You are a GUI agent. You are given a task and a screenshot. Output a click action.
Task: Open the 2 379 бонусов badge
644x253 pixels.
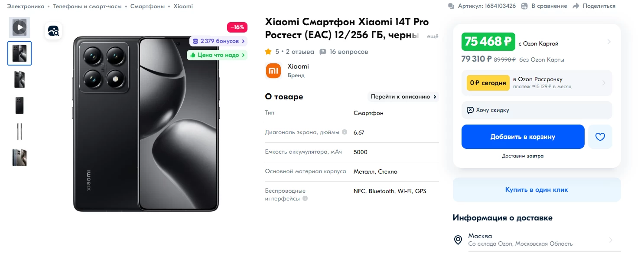[x=218, y=41]
